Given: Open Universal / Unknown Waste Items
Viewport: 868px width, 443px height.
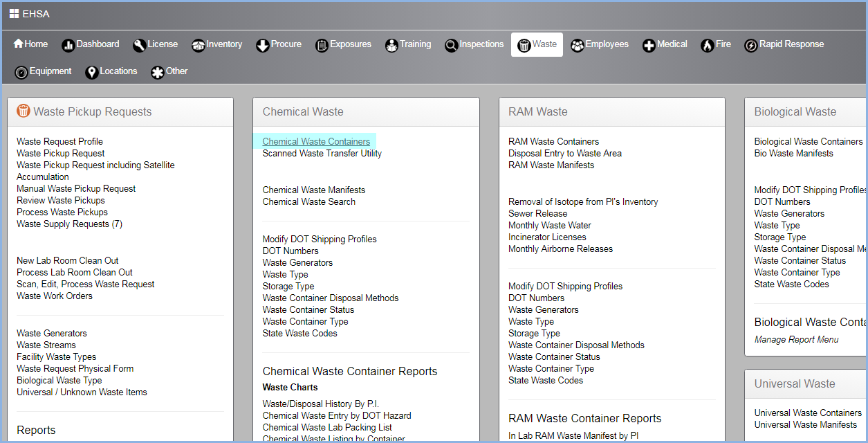Looking at the screenshot, I should (x=82, y=392).
